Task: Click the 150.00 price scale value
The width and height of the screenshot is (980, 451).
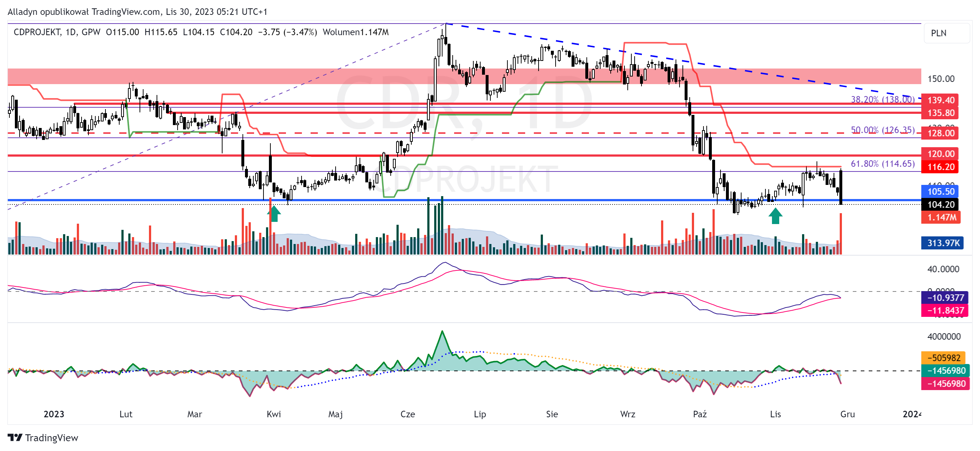Action: (941, 79)
